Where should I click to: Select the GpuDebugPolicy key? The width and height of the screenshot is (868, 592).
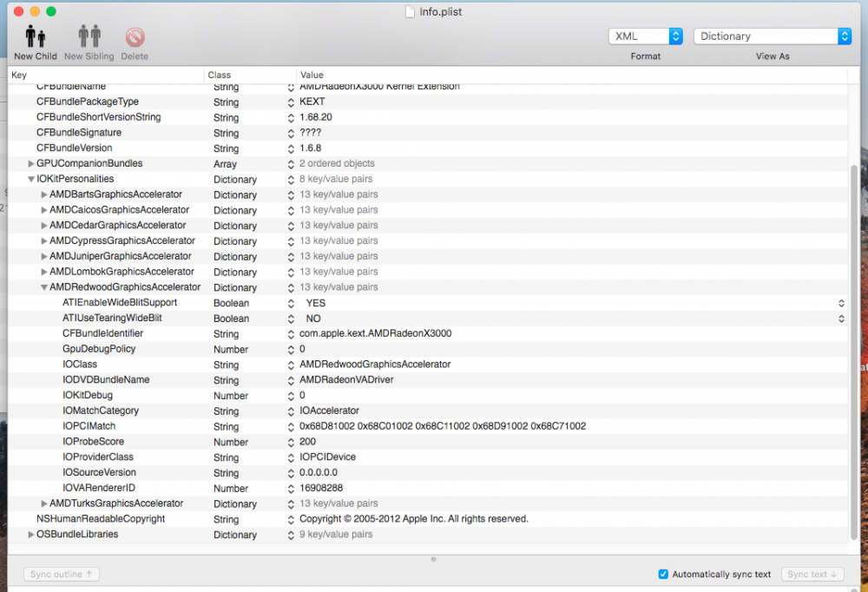tap(99, 349)
